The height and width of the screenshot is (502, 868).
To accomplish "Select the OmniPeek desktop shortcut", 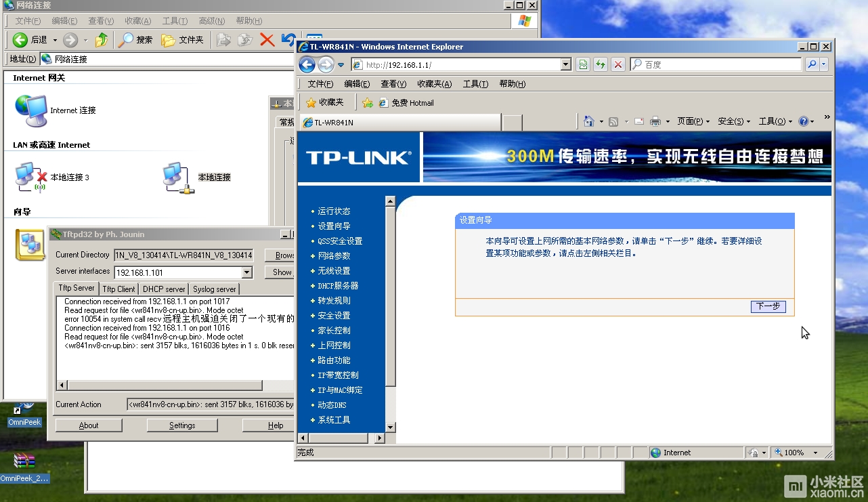I will pos(24,414).
